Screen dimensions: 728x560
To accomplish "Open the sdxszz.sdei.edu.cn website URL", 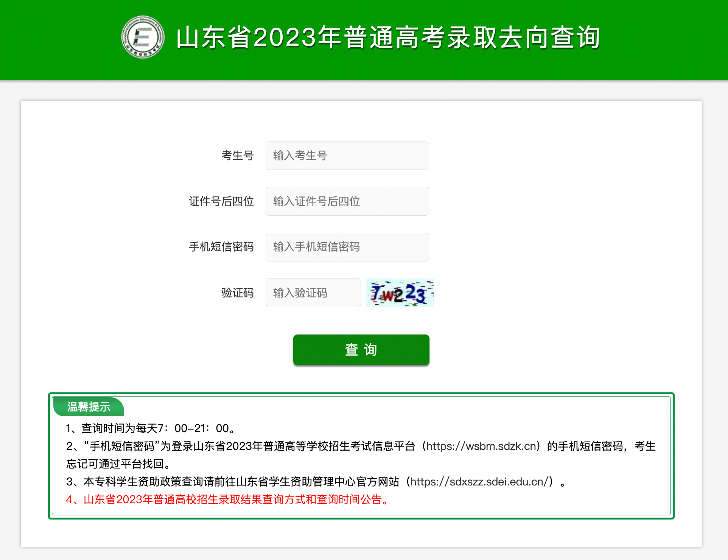I will 479,482.
